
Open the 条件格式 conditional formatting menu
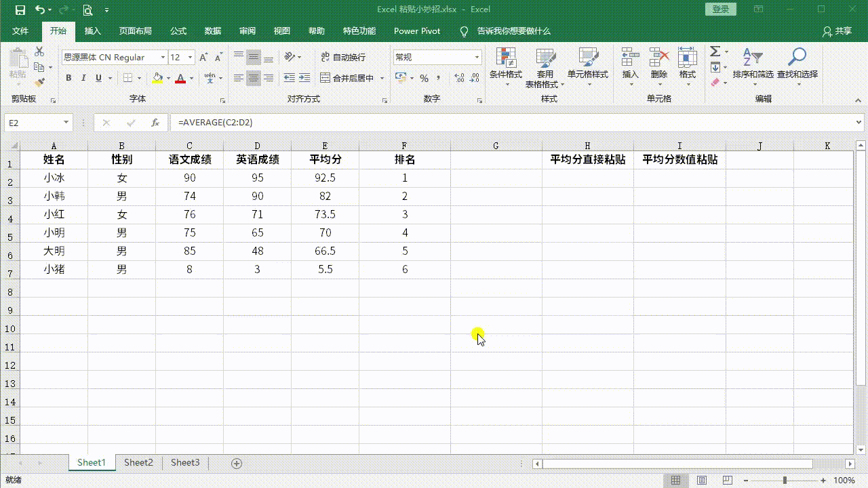tap(506, 66)
